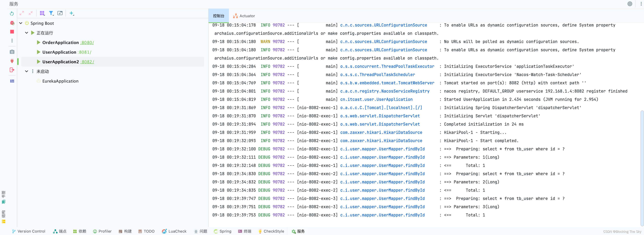Open the 问题 tool window

click(x=200, y=231)
